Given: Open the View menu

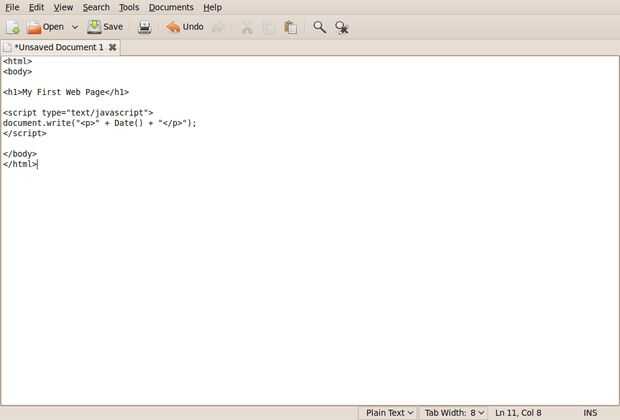Looking at the screenshot, I should 63,7.
